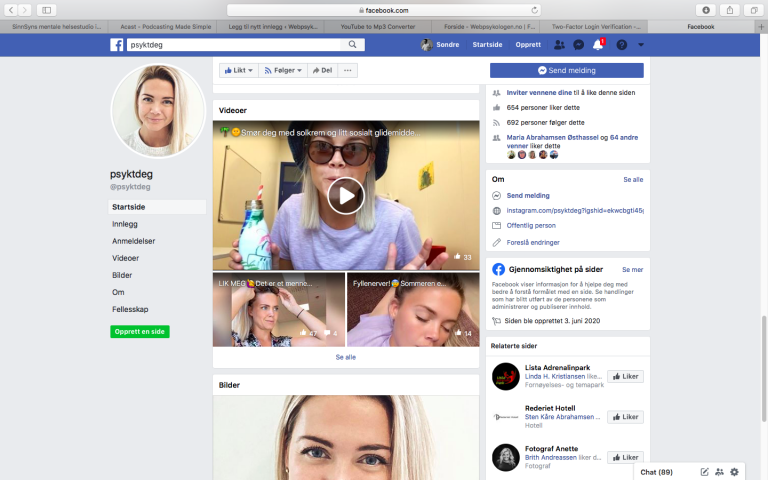768x480 pixels.
Task: Open the instagram.com/psyktdeg link
Action: 575,211
